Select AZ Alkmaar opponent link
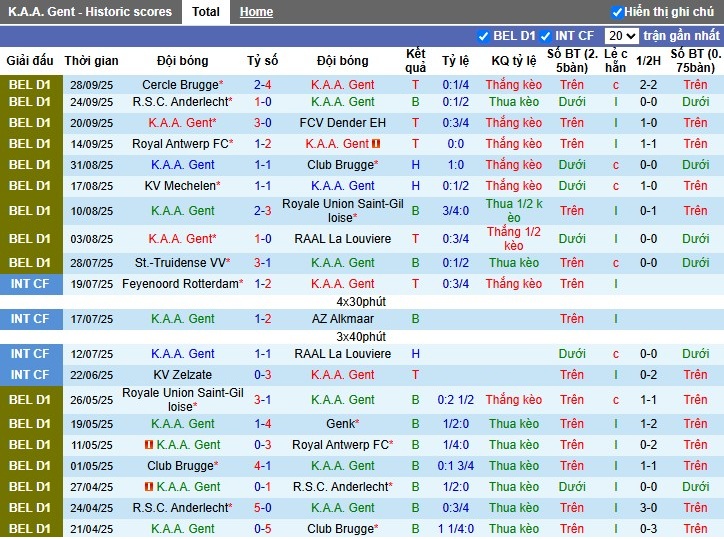The height and width of the screenshot is (539, 724). (342, 319)
